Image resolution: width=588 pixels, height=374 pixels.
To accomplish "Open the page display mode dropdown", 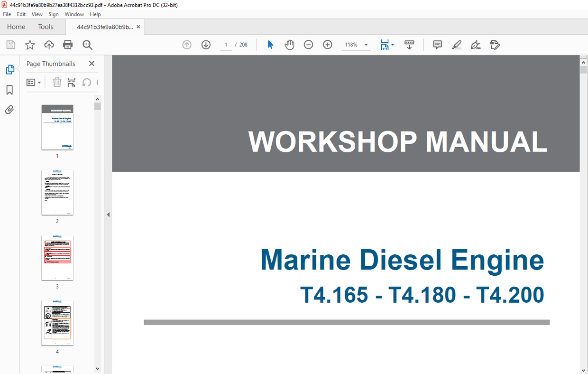I will [x=393, y=45].
